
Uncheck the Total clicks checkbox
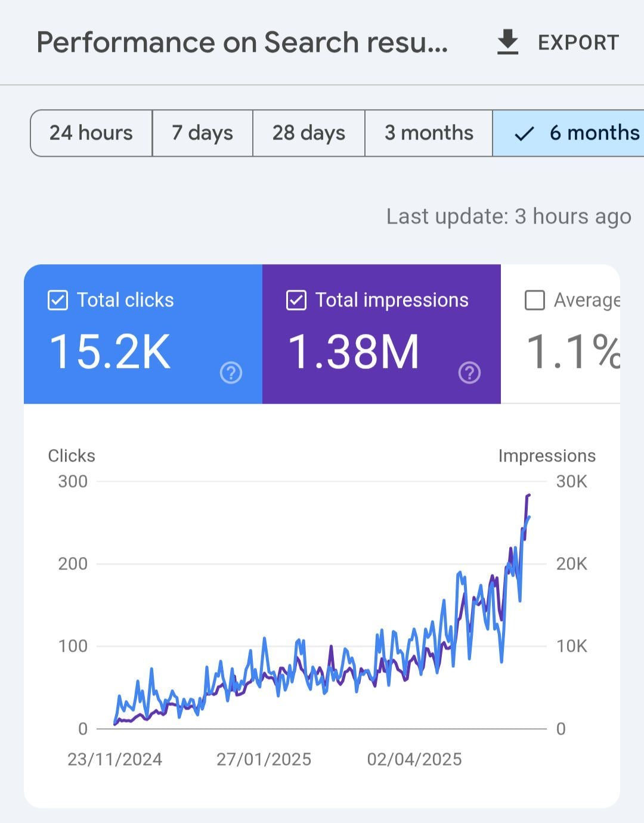57,300
